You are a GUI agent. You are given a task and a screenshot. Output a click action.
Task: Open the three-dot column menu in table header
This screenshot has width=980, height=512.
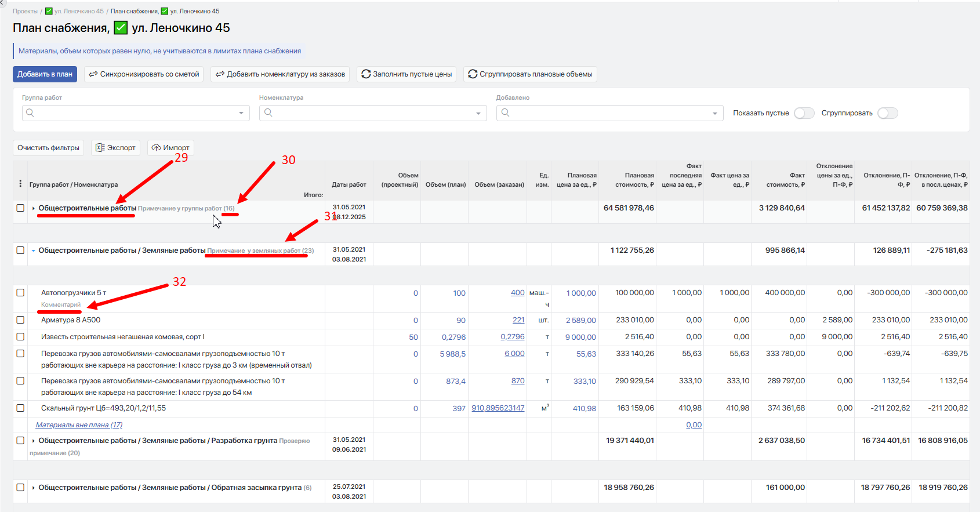click(x=21, y=184)
